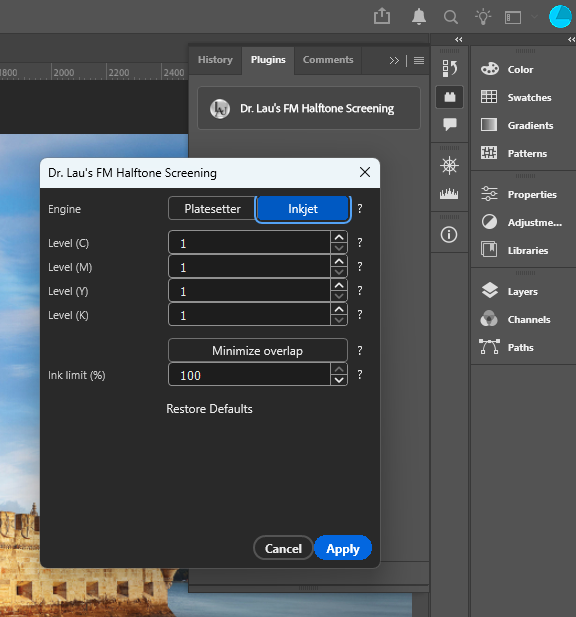Increase Level (K) with up arrow
The height and width of the screenshot is (617, 576).
click(339, 309)
